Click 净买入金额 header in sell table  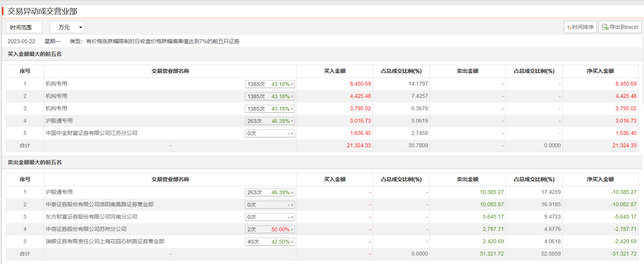point(600,179)
